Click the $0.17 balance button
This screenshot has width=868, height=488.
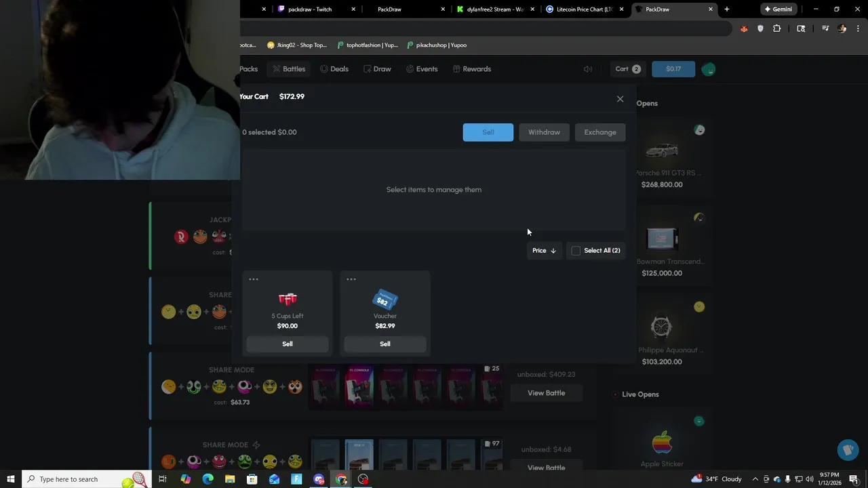[x=673, y=69]
